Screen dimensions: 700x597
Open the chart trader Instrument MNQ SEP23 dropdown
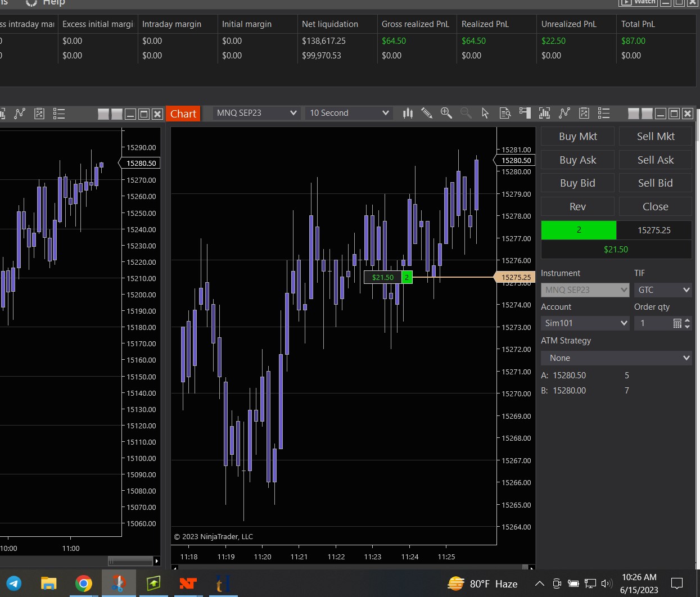click(585, 290)
